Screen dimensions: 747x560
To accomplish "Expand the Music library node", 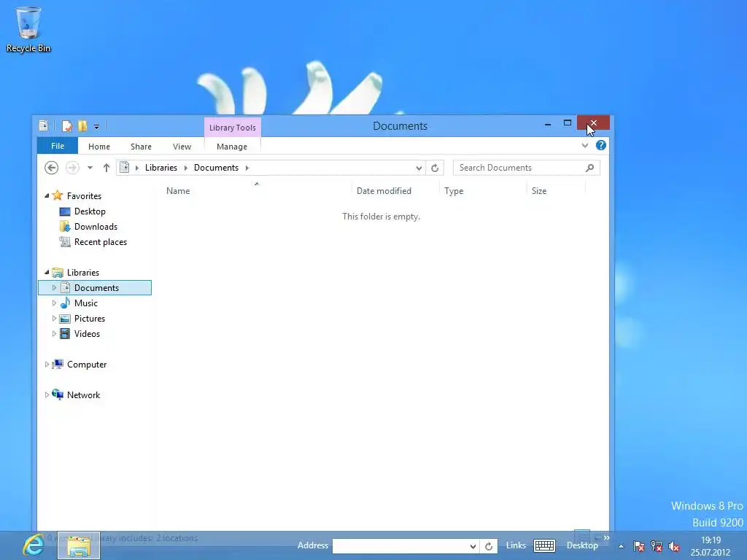I will pos(54,303).
